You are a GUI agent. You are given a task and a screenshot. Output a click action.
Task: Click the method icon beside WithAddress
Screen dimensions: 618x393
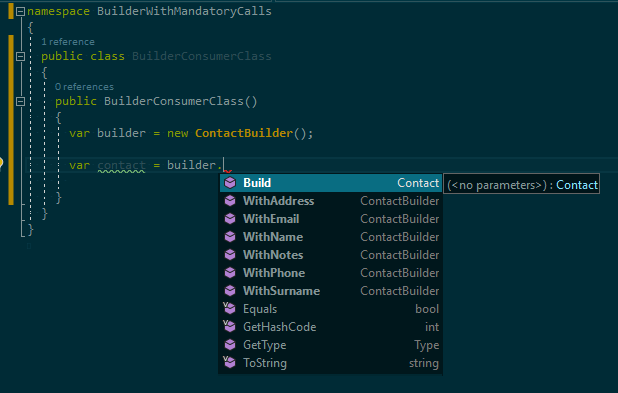coord(230,201)
